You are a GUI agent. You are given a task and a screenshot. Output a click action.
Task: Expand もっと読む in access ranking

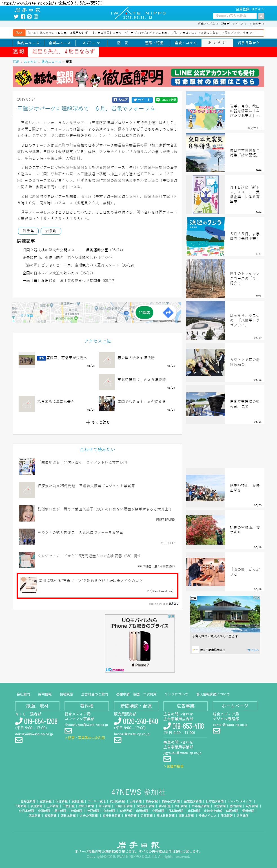[x=97, y=422]
